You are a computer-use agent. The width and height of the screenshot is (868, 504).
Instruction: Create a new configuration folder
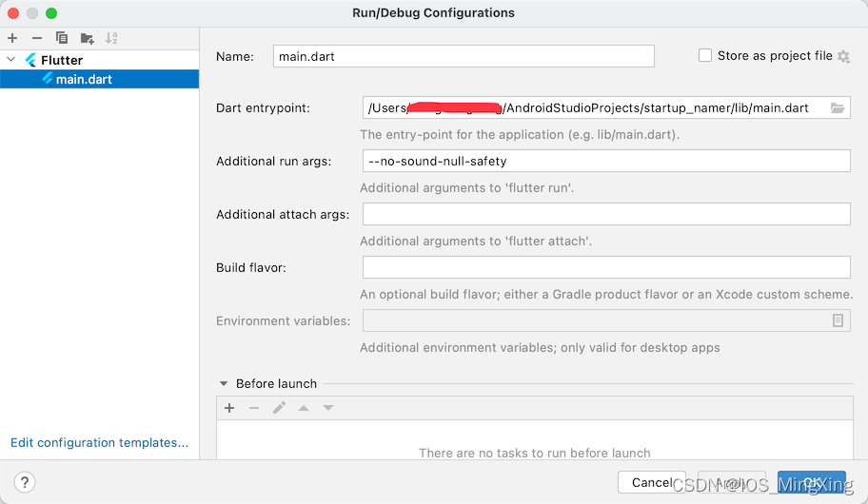87,38
